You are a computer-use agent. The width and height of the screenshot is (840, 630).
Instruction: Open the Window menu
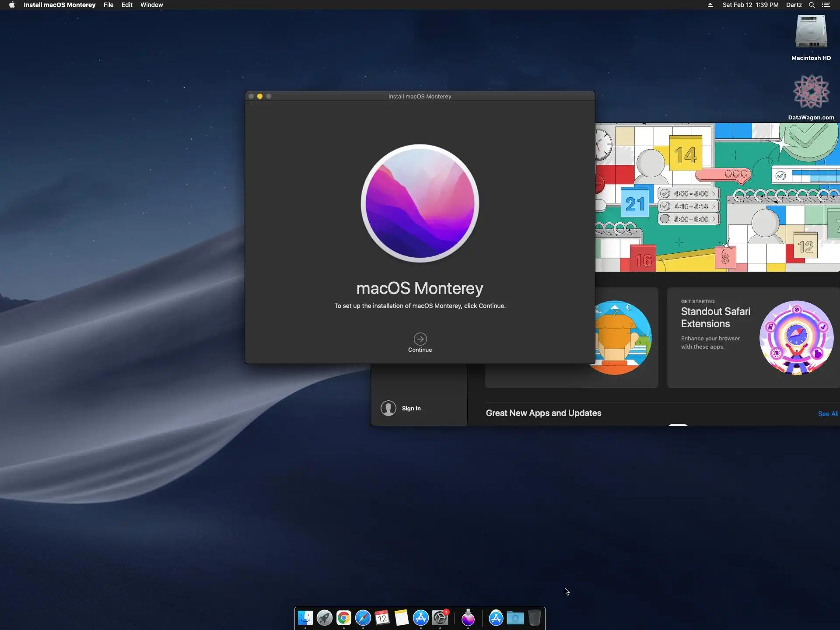(x=151, y=5)
